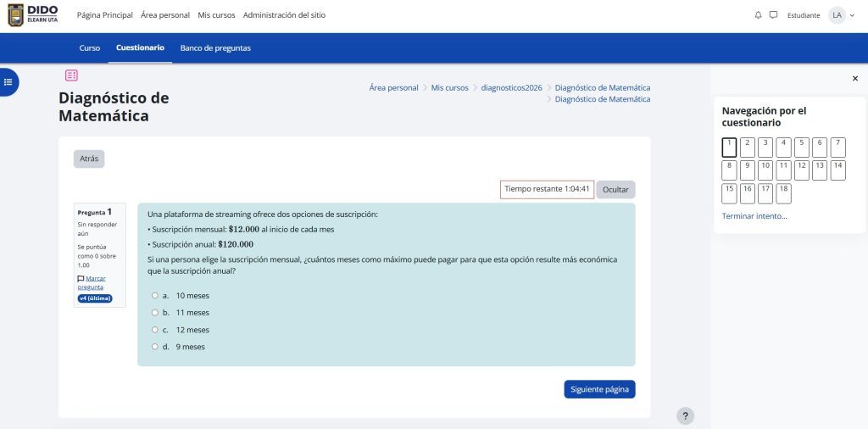
Task: Switch to the Banco de preguntas tab
Action: coord(215,48)
